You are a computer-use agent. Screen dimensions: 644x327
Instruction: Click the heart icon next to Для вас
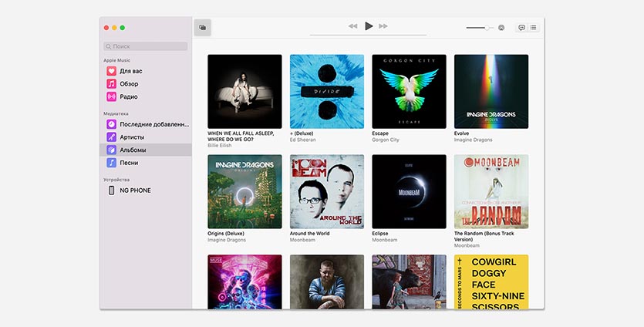point(111,71)
